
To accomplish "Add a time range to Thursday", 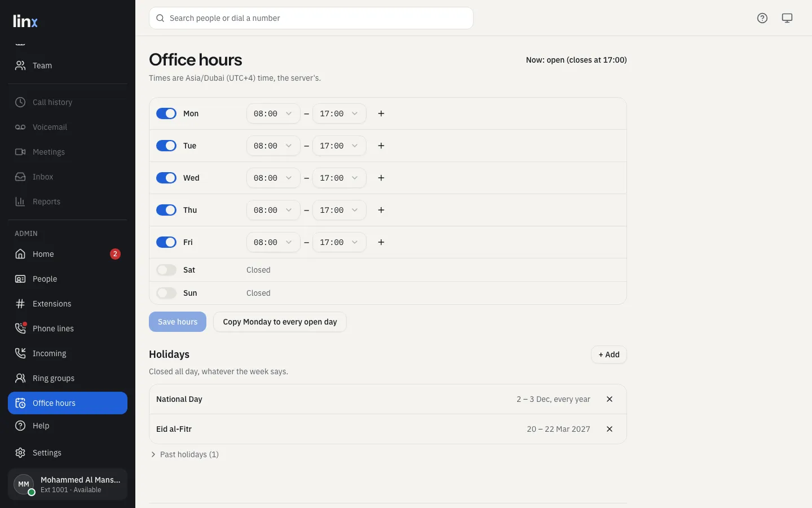I will click(x=381, y=210).
